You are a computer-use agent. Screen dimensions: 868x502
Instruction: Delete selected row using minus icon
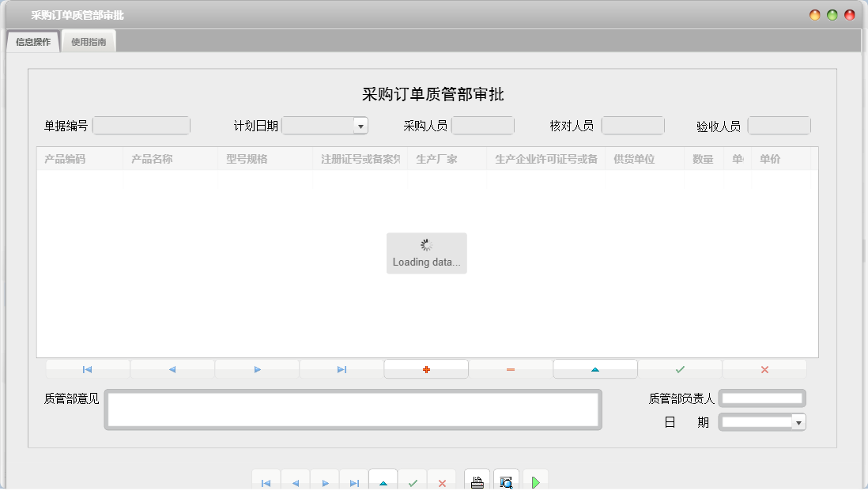tap(510, 368)
